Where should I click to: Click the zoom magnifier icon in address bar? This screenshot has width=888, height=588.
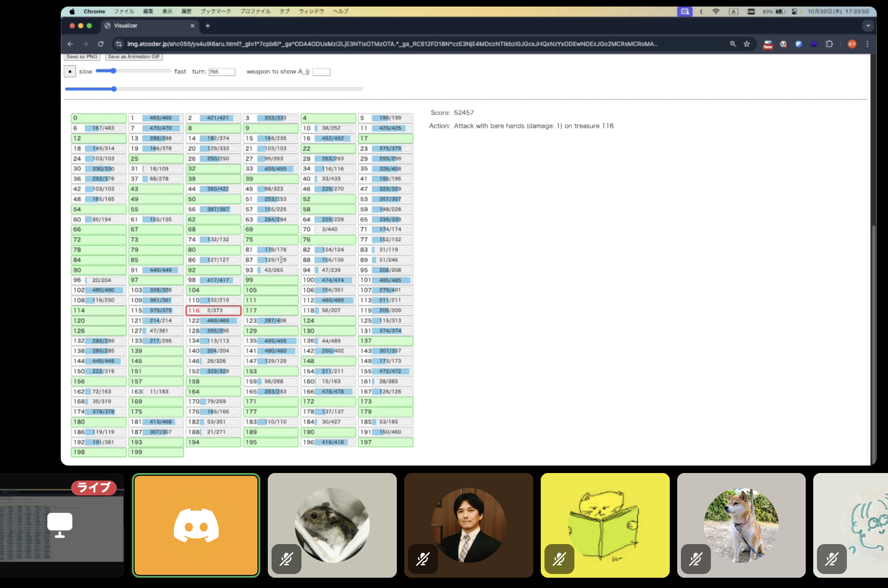tap(733, 44)
